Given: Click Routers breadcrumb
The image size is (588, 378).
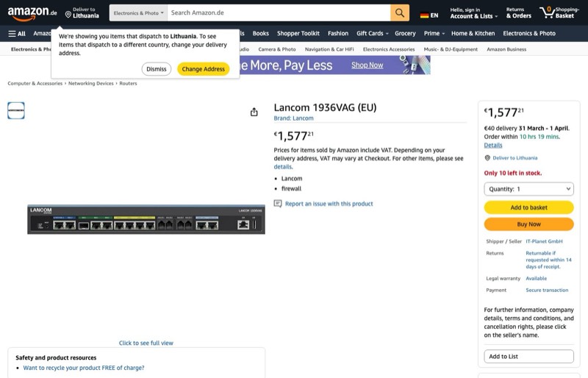Looking at the screenshot, I should [x=128, y=83].
